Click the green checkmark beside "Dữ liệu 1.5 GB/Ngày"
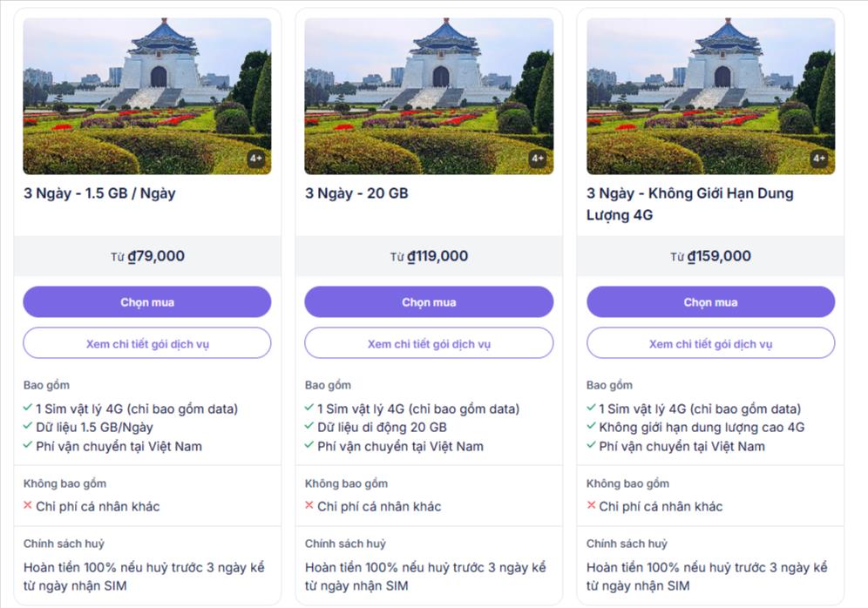The height and width of the screenshot is (608, 868). (28, 427)
